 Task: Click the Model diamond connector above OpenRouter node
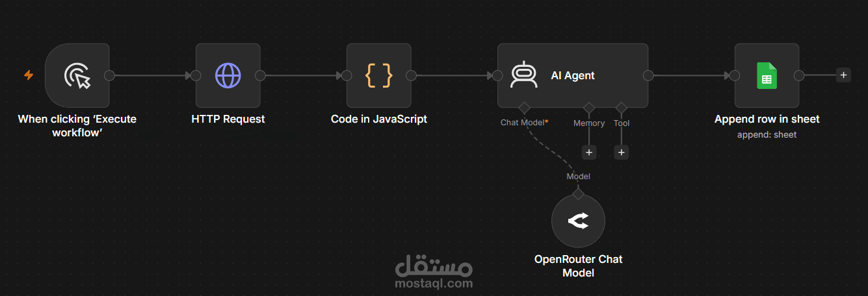pyautogui.click(x=578, y=193)
